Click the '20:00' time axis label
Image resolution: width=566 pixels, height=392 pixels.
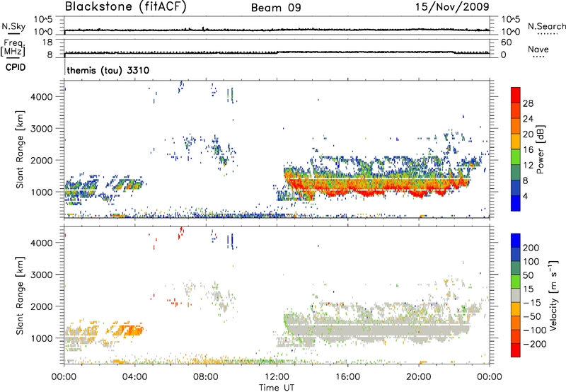418,377
